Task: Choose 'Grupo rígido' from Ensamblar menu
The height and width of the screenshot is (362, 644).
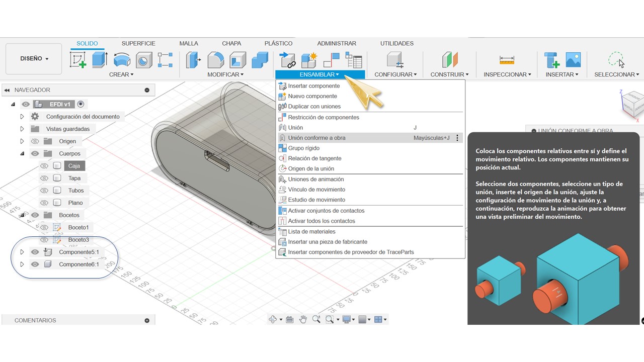Action: click(x=303, y=148)
